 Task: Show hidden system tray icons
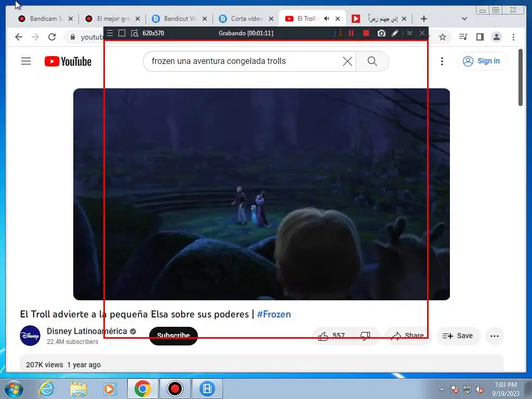(x=442, y=389)
